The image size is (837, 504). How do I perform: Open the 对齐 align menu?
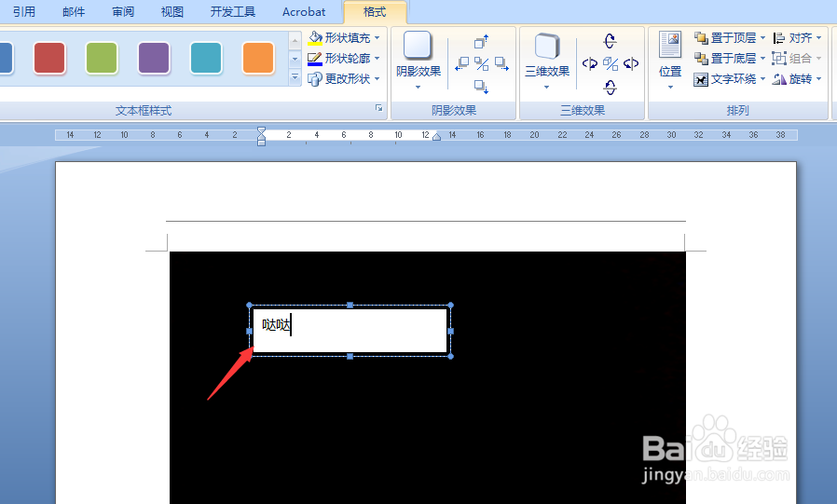(x=797, y=38)
